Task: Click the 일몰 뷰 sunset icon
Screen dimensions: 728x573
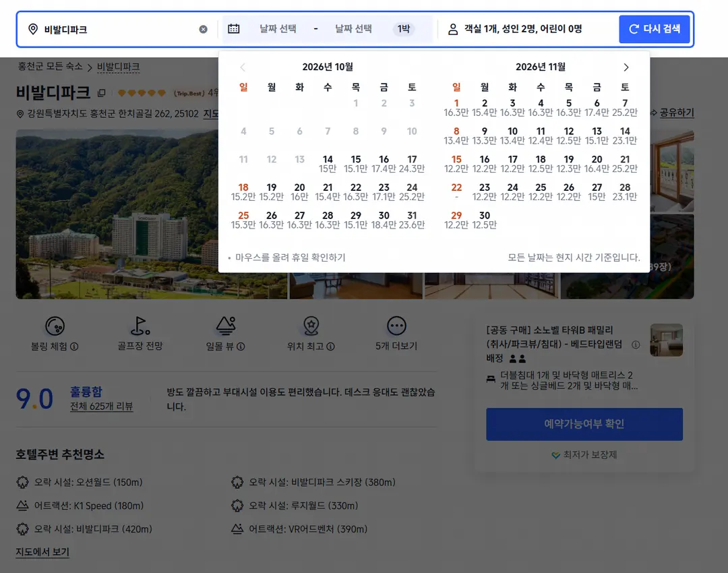Action: tap(226, 326)
